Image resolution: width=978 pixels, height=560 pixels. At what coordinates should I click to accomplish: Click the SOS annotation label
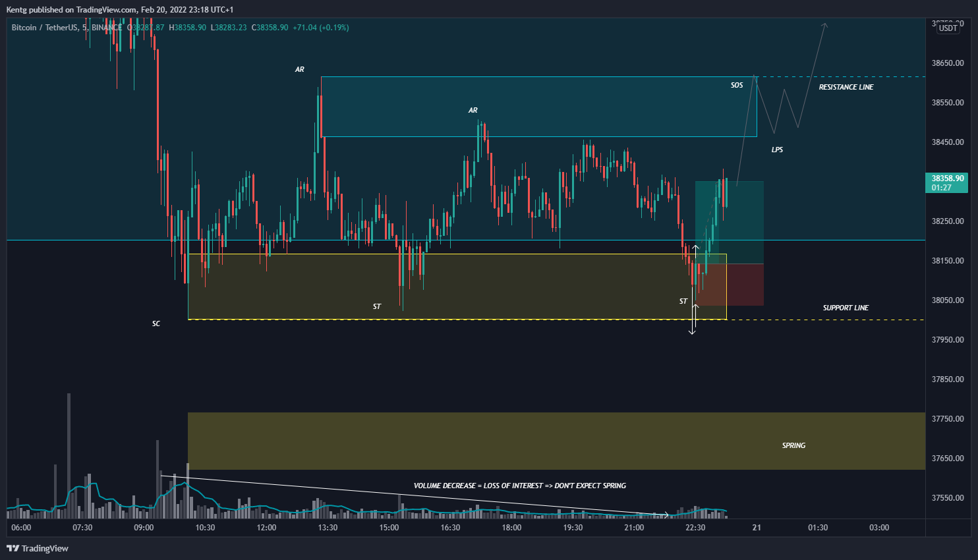pos(737,85)
